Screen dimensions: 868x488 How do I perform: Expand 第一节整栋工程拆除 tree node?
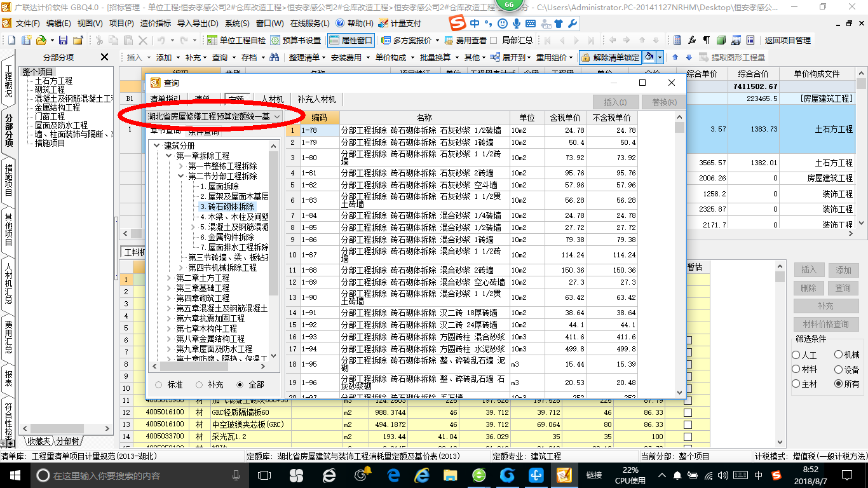pos(181,166)
